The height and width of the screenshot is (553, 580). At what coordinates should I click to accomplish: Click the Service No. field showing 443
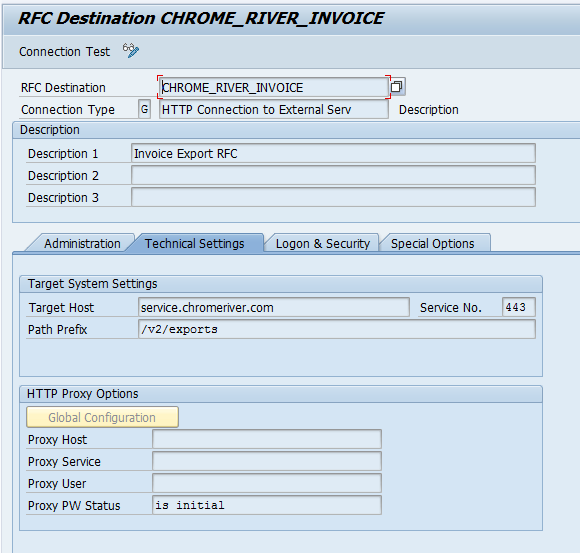click(x=519, y=307)
